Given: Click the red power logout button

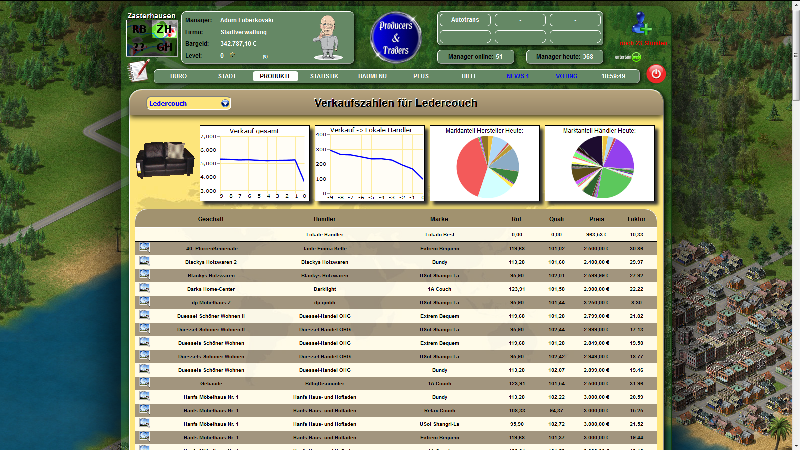Looking at the screenshot, I should click(656, 74).
